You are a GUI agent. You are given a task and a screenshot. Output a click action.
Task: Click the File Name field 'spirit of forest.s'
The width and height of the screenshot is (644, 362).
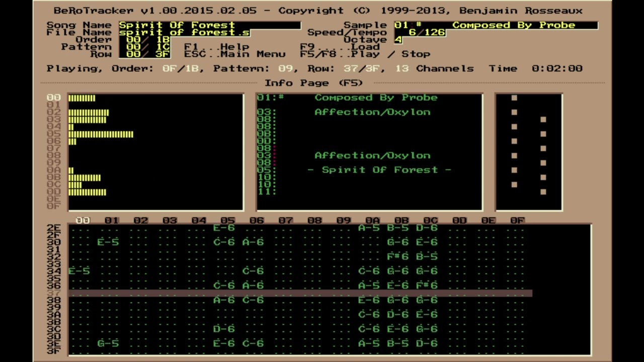click(x=184, y=32)
